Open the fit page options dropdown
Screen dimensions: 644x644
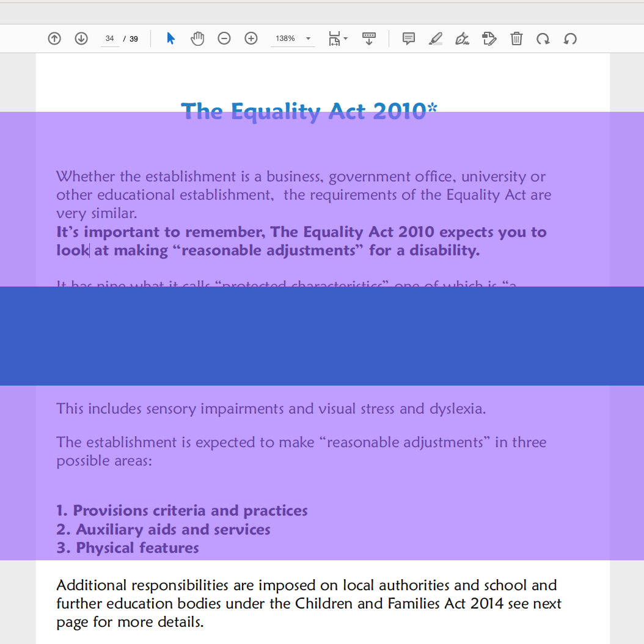tap(337, 38)
